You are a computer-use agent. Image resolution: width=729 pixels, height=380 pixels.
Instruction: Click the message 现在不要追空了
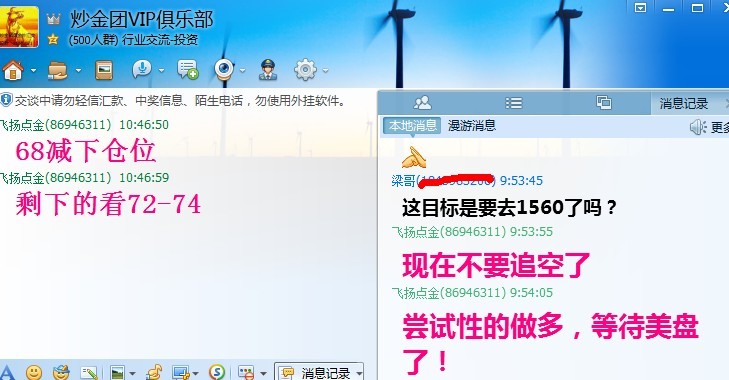[x=496, y=266]
